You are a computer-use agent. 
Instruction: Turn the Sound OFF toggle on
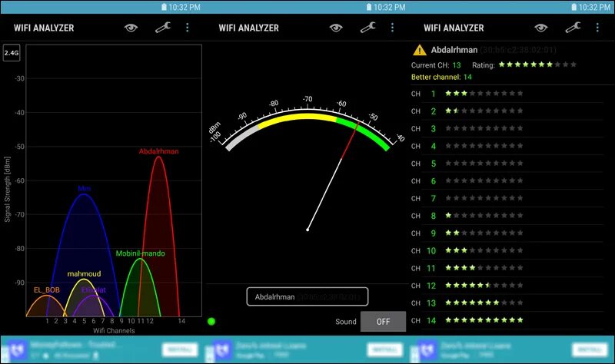(x=383, y=322)
